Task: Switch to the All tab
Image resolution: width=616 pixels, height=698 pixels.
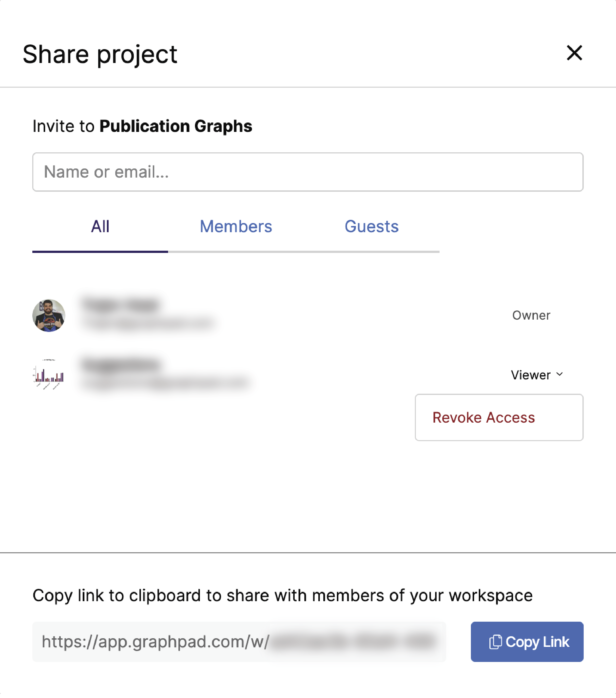Action: pyautogui.click(x=100, y=226)
